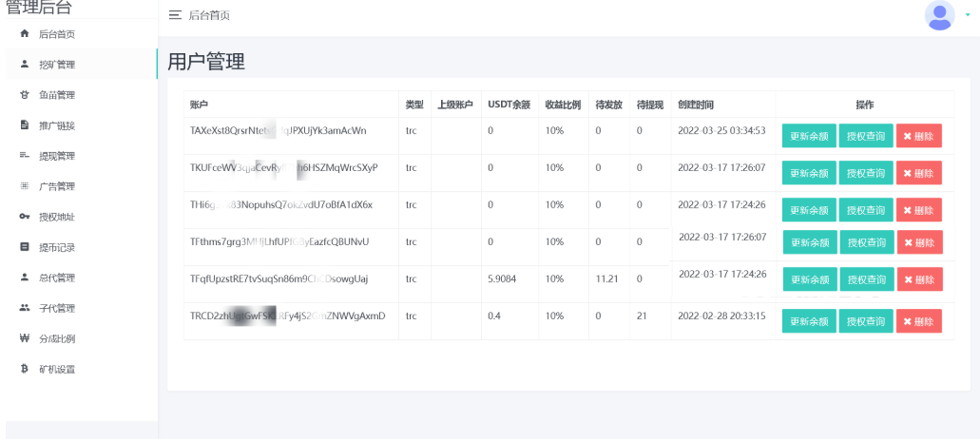Click account address starting with TAXeXst8
Viewport: 980px width, 441px height.
click(x=279, y=130)
